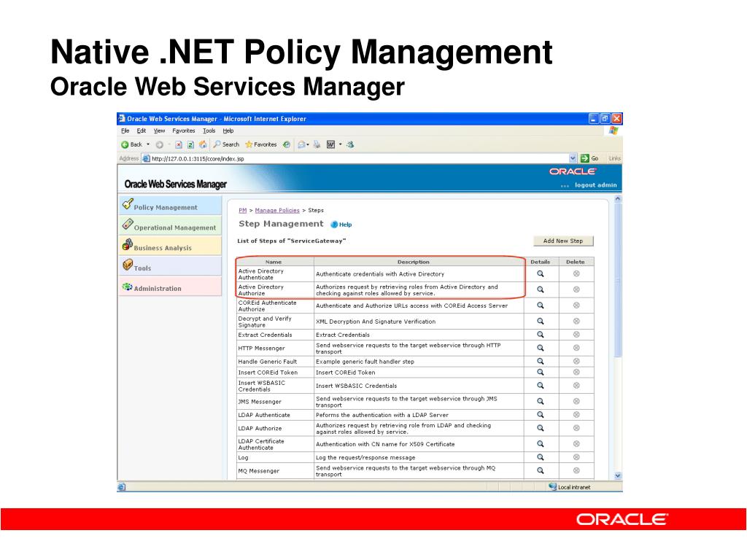Click the Print icon in toolbar
Screen dimensions: 747x560
pos(317,145)
